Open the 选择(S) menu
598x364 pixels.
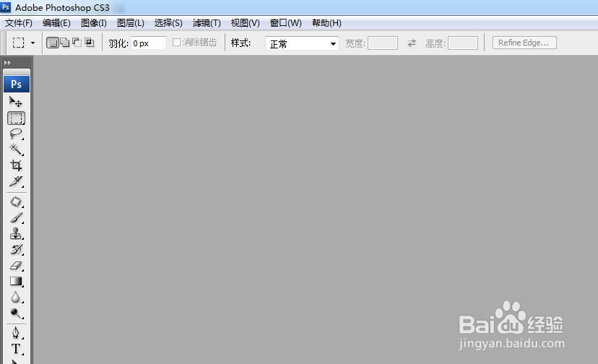coord(168,23)
